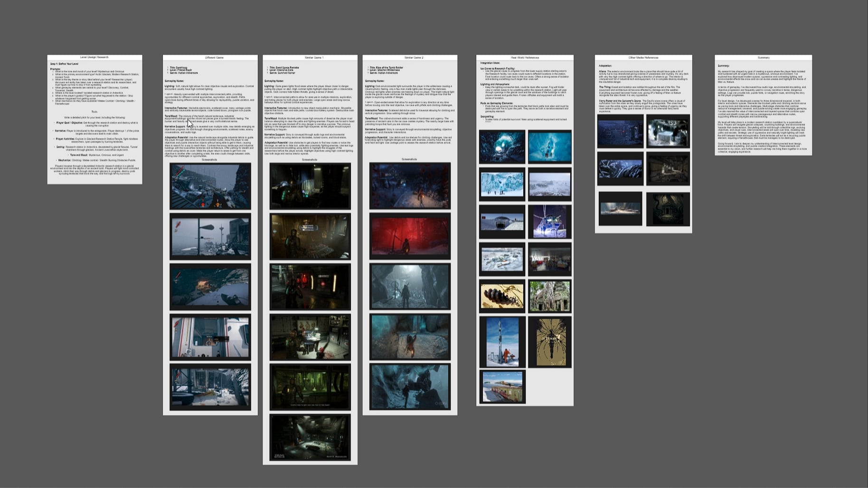Select the dark abandoned corridor reference image
Viewport: 868px width, 488px height.
tap(668, 169)
